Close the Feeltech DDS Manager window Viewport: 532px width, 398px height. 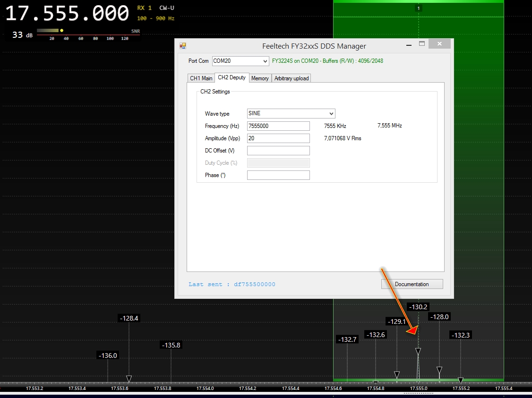click(440, 44)
